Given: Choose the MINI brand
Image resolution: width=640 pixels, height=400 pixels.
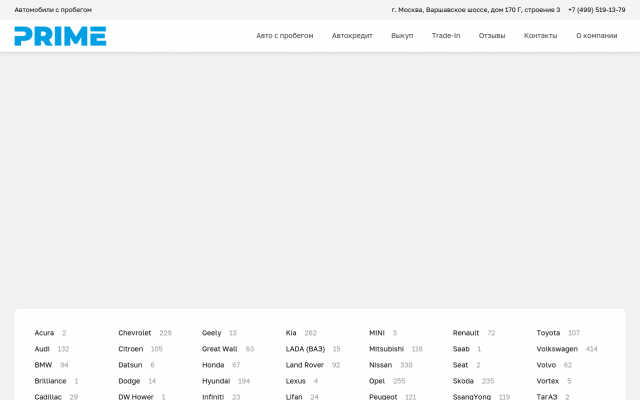Looking at the screenshot, I should tap(377, 333).
